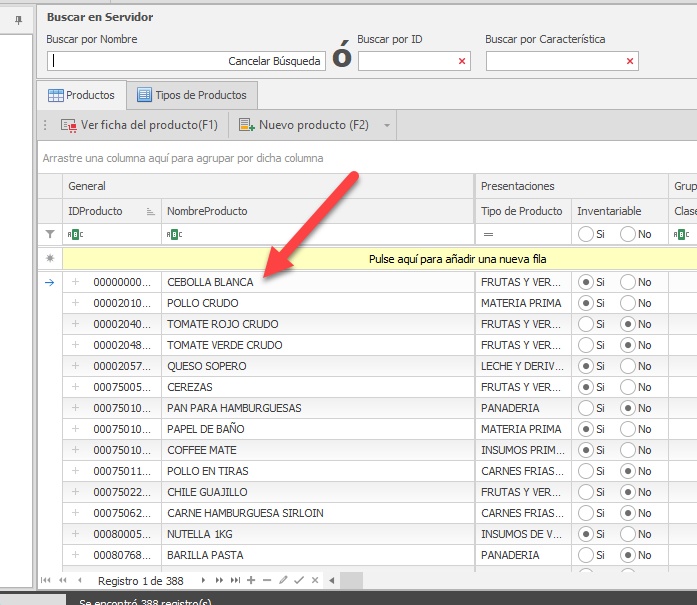Screen dimensions: 697x605
Task: Expand the CEREZAS row details
Action: (76, 386)
